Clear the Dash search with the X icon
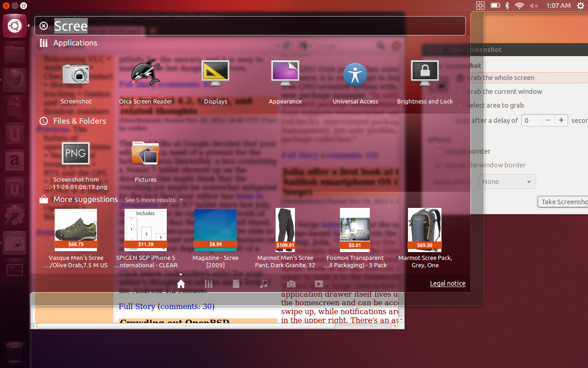This screenshot has width=588, height=368. [x=44, y=26]
